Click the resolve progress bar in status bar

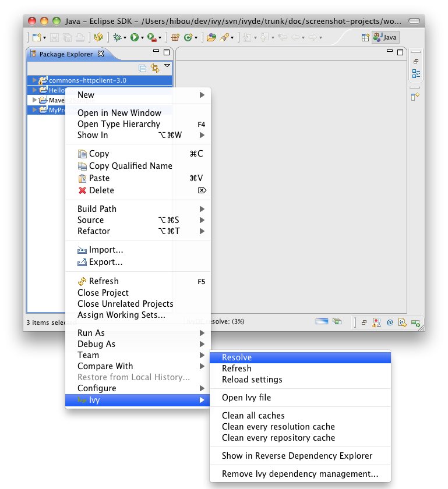coord(322,321)
